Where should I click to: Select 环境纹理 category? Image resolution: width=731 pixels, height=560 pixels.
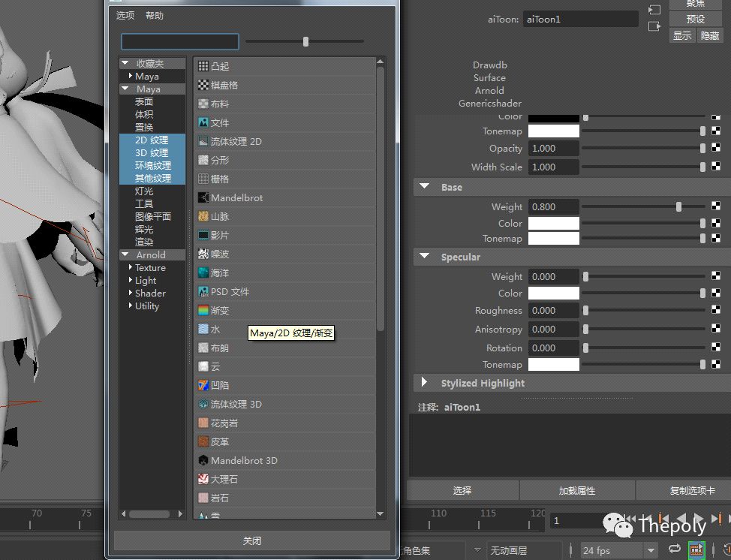(x=152, y=166)
